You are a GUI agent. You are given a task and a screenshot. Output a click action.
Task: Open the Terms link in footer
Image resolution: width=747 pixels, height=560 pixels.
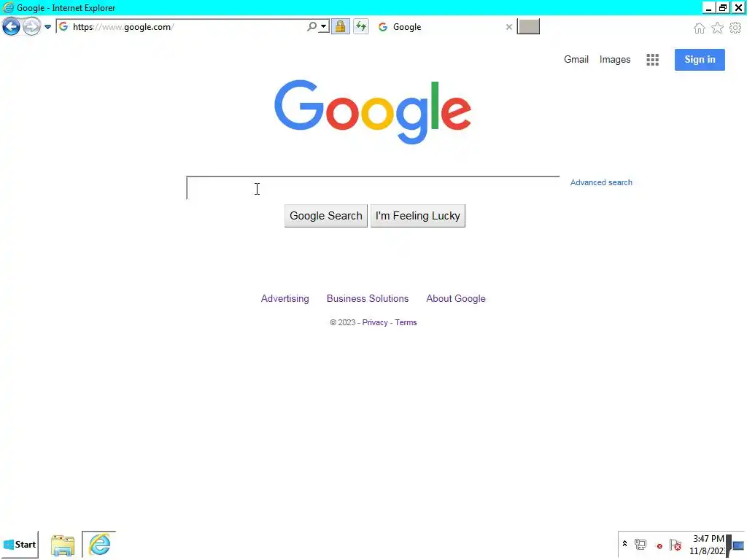(406, 322)
